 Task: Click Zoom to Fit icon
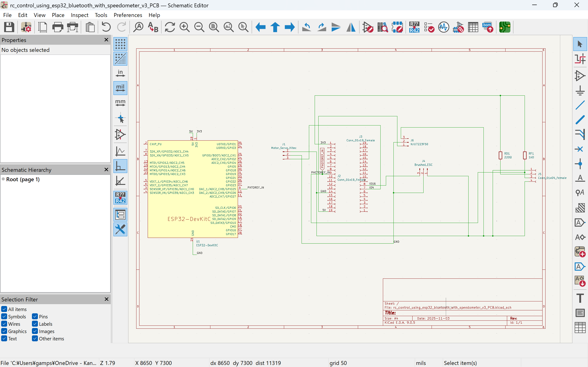(214, 27)
